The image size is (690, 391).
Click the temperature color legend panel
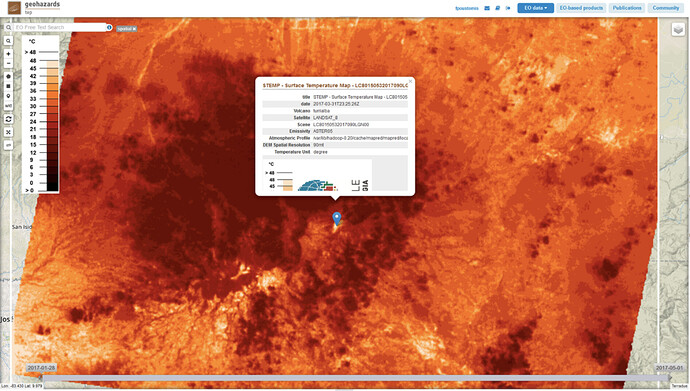(40, 114)
